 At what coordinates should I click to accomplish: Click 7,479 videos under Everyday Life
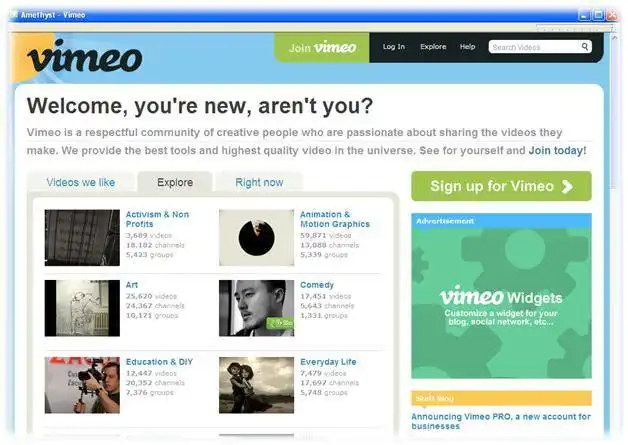click(323, 373)
